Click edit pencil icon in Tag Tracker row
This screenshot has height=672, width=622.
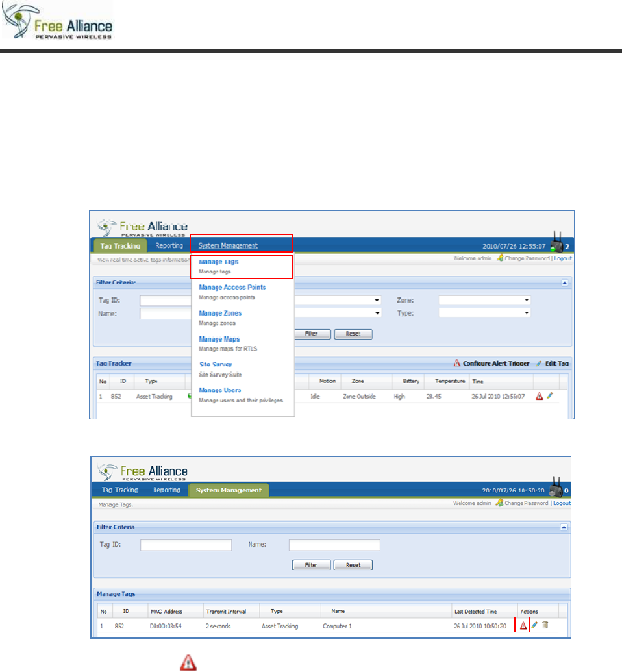tap(550, 396)
